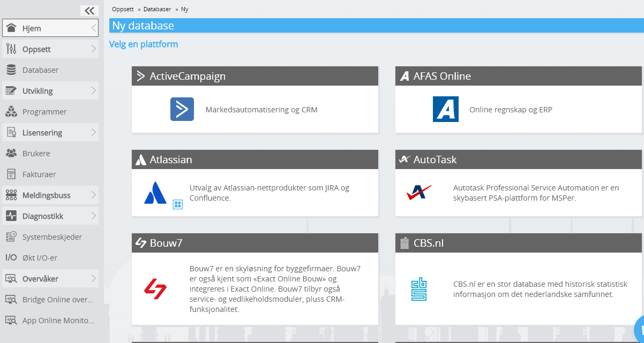The width and height of the screenshot is (644, 343).
Task: Click 'Markedsautomatisering og CRM' description
Action: point(261,110)
